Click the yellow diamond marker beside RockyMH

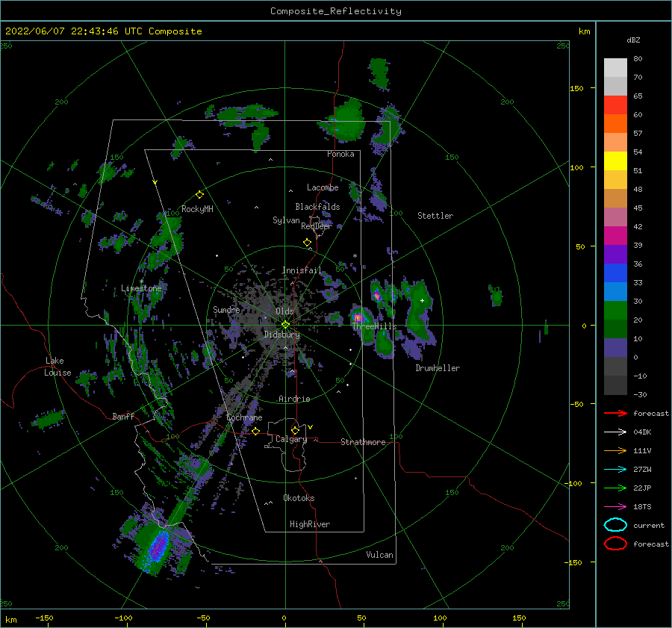pyautogui.click(x=199, y=195)
